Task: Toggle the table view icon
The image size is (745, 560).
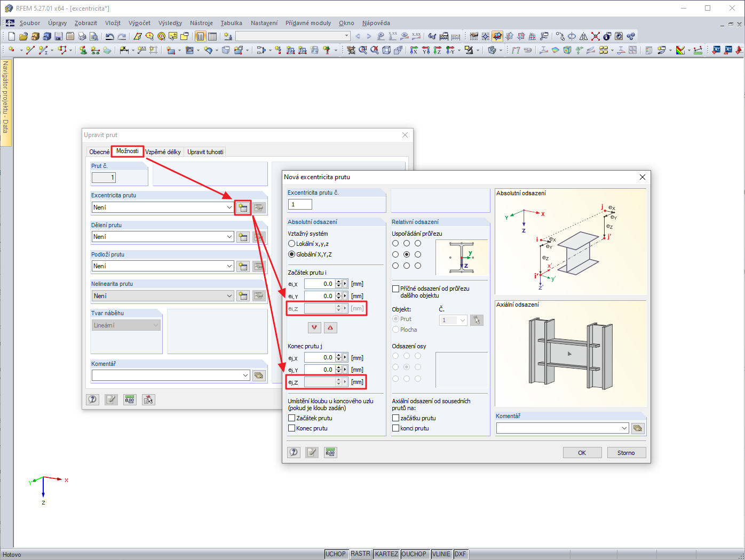Action: [x=212, y=36]
